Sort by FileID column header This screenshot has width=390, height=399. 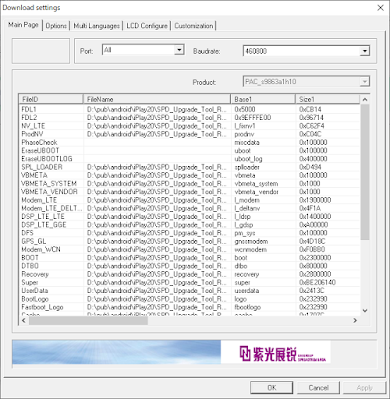tap(50, 99)
